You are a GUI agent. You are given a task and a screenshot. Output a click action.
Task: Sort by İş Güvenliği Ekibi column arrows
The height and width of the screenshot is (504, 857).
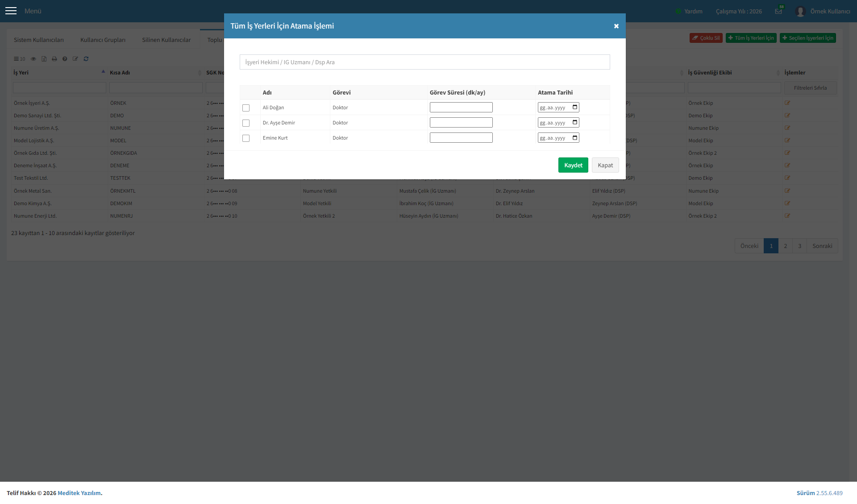click(778, 73)
